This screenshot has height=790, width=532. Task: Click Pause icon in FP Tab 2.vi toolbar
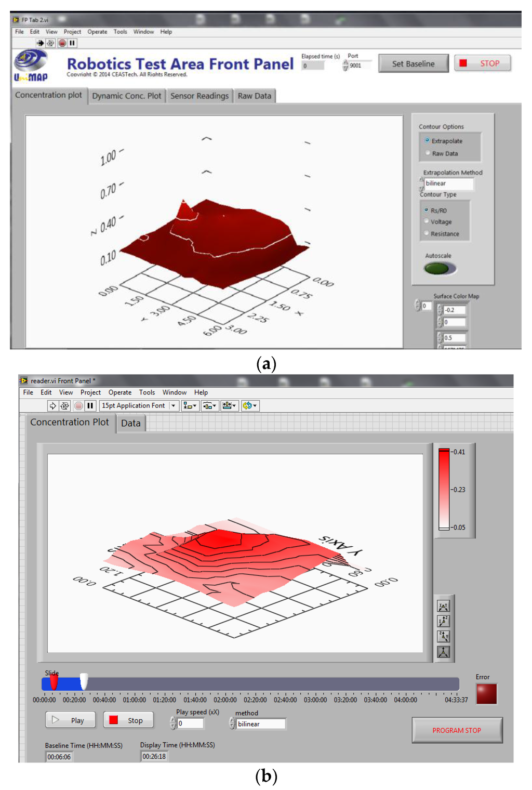point(72,43)
